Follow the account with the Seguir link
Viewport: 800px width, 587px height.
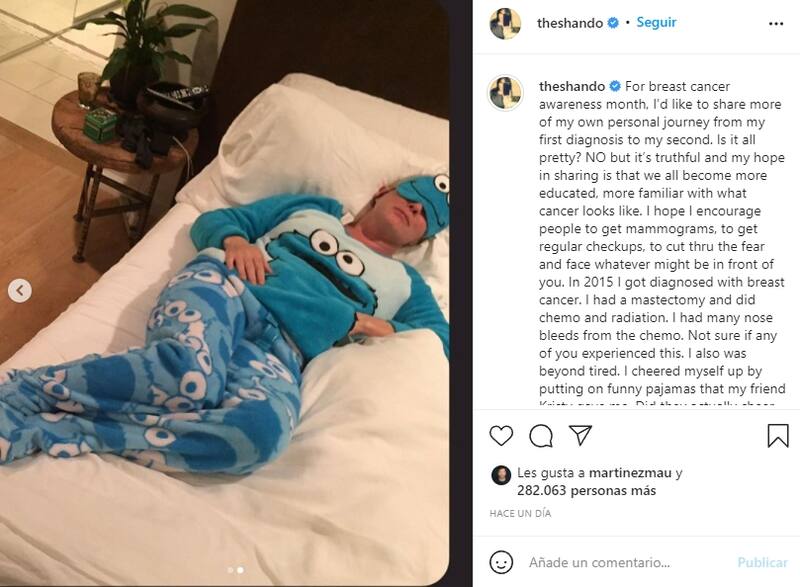click(656, 22)
